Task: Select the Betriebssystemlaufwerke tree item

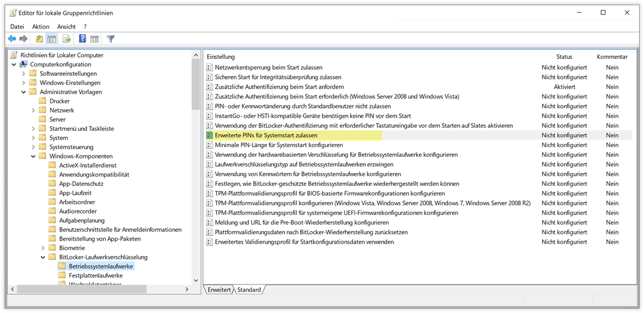Action: tap(100, 266)
